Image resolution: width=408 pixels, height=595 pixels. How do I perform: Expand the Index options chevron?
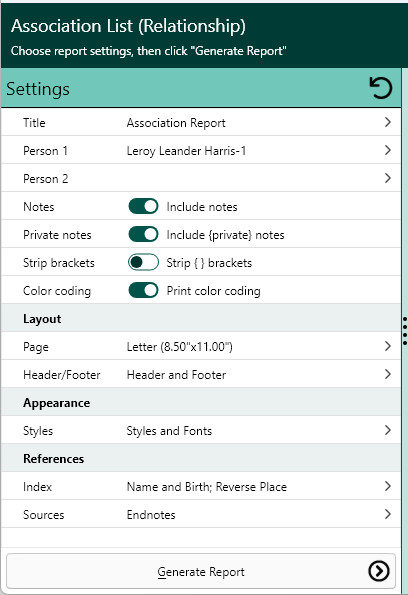pyautogui.click(x=388, y=486)
